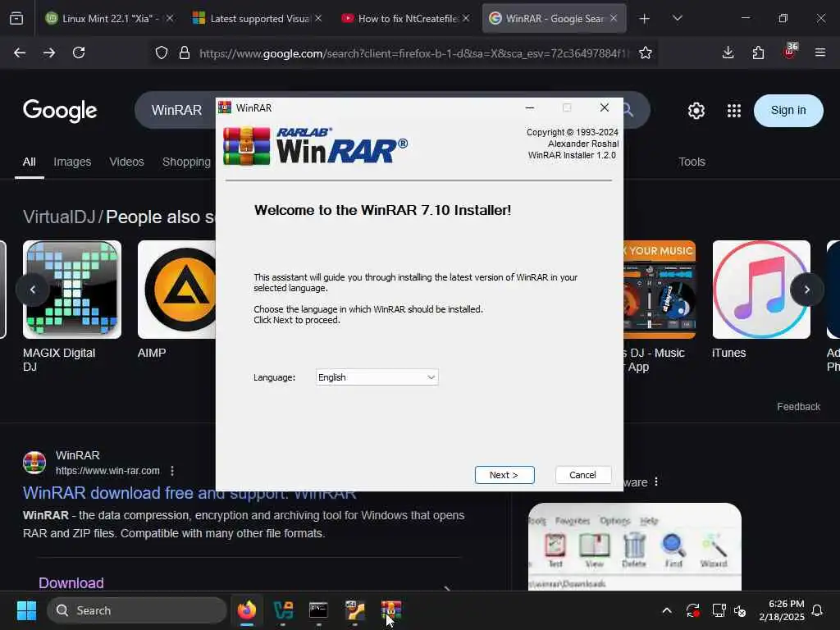840x630 pixels.
Task: Select the Shopping search tab
Action: point(186,162)
